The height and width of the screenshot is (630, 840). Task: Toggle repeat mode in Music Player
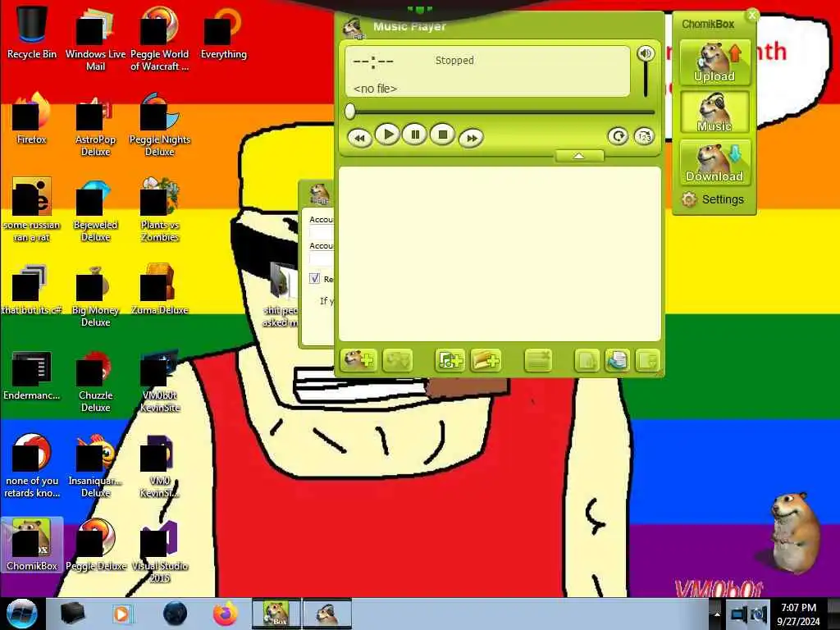618,136
